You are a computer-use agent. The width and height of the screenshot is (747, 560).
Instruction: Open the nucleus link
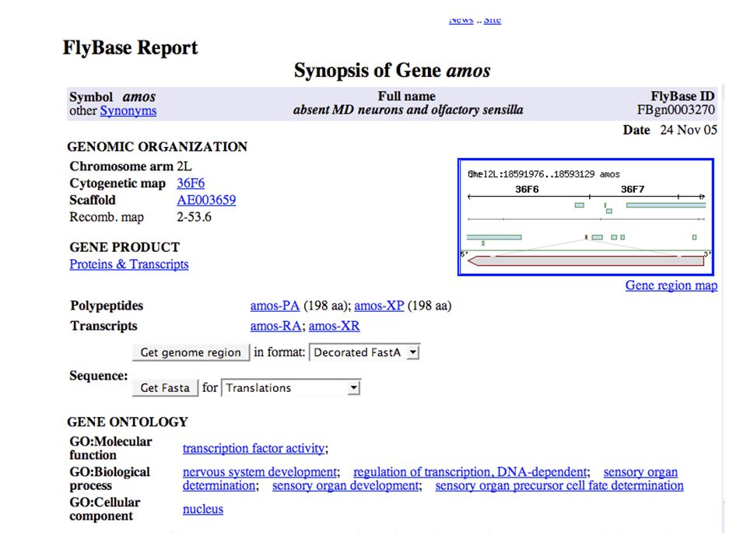[x=203, y=509]
